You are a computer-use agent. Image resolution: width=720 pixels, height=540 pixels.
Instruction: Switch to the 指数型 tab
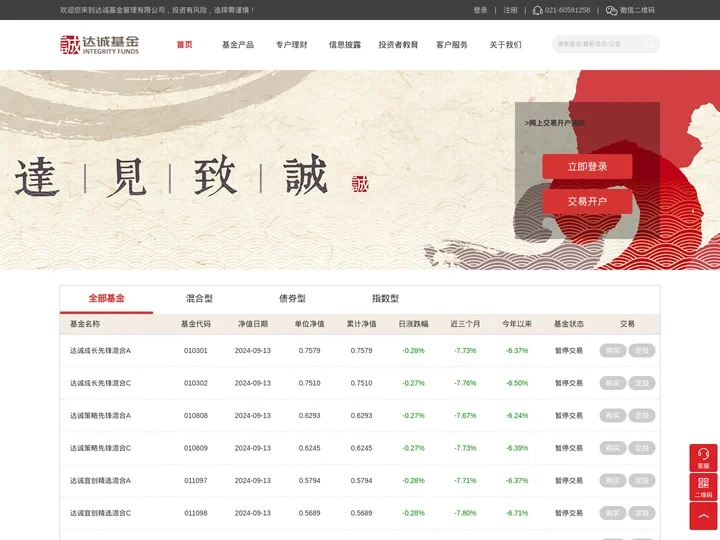(x=385, y=298)
